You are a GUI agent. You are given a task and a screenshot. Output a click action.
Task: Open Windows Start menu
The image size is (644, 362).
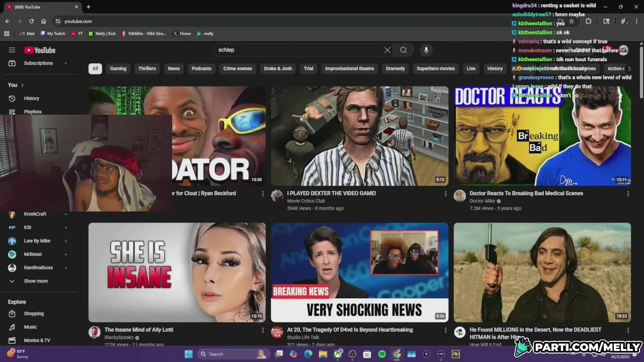point(189,354)
